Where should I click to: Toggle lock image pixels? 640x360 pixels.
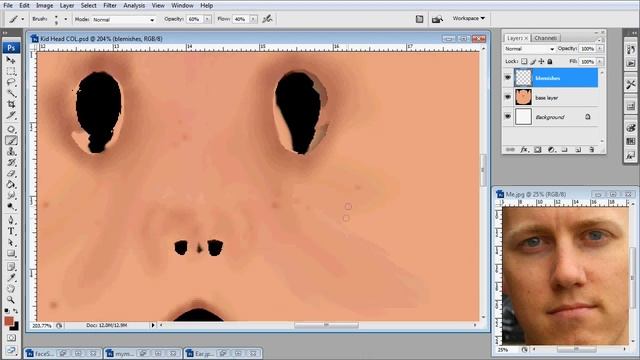[x=533, y=61]
